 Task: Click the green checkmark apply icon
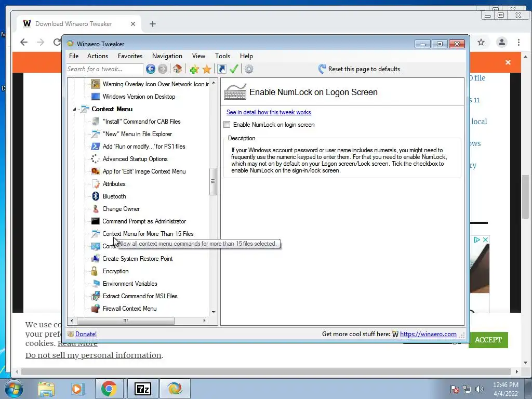pos(234,69)
